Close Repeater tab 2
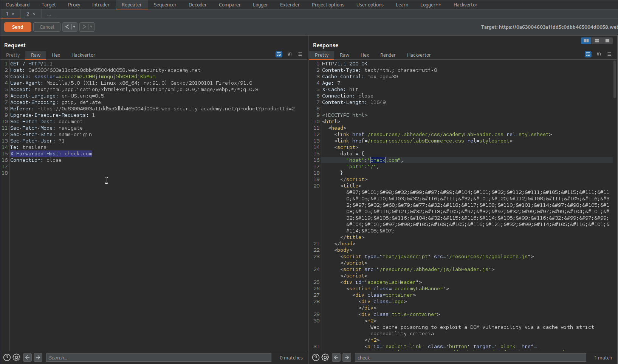The height and width of the screenshot is (364, 618). pos(34,14)
